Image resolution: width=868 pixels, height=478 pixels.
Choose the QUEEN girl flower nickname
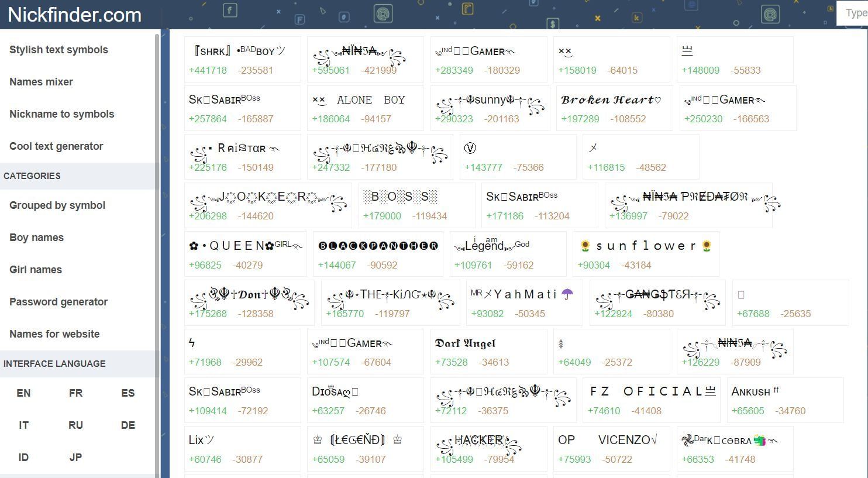(245, 246)
